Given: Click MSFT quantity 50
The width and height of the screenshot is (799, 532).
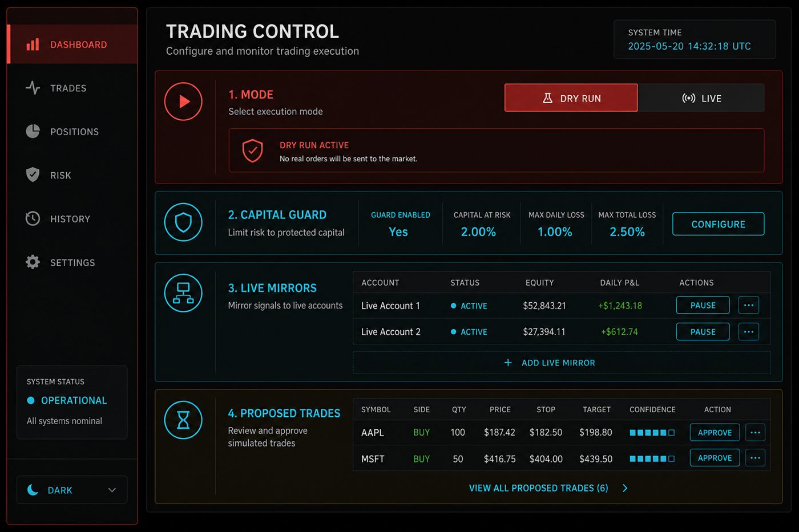Looking at the screenshot, I should pyautogui.click(x=458, y=459).
